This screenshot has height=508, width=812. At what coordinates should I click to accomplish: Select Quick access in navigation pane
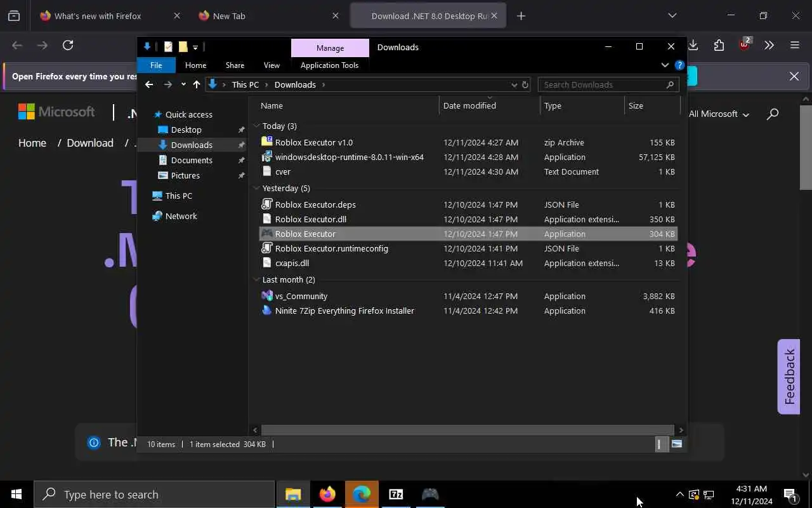[x=188, y=114]
